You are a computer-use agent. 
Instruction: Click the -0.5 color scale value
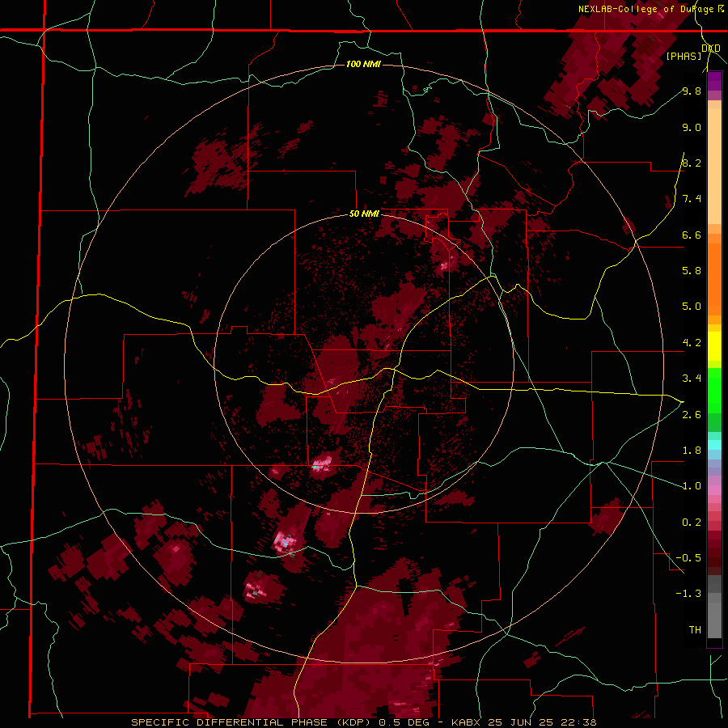(688, 558)
